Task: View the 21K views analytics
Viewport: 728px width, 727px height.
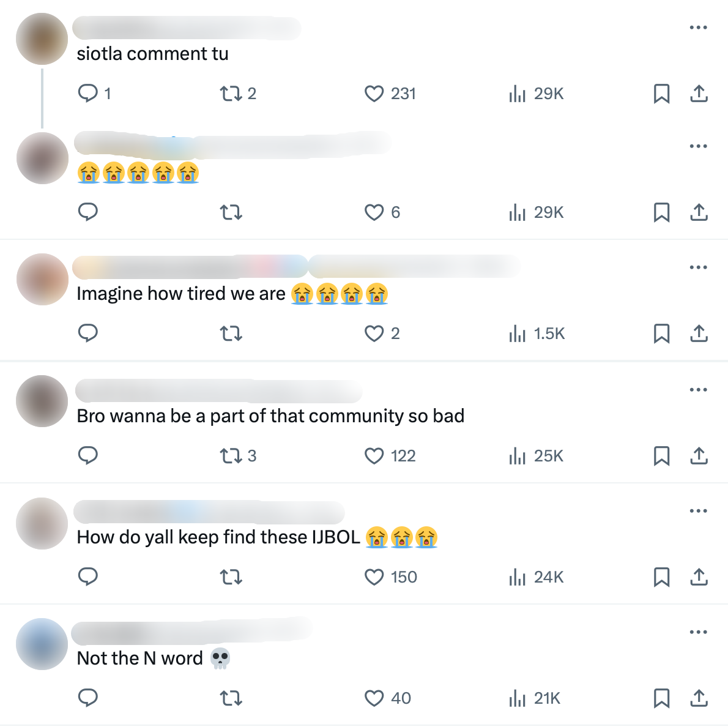Action: tap(535, 698)
